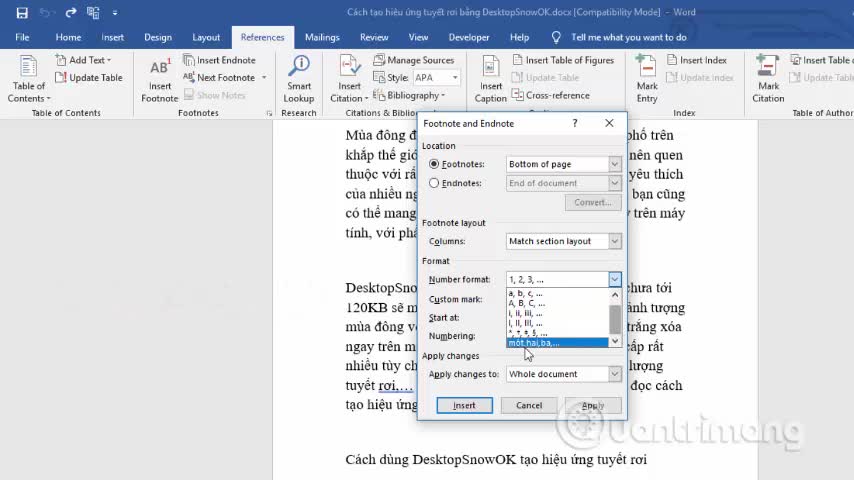Select the lowercase 'i, ii, iii, ...' number format

coord(557,313)
